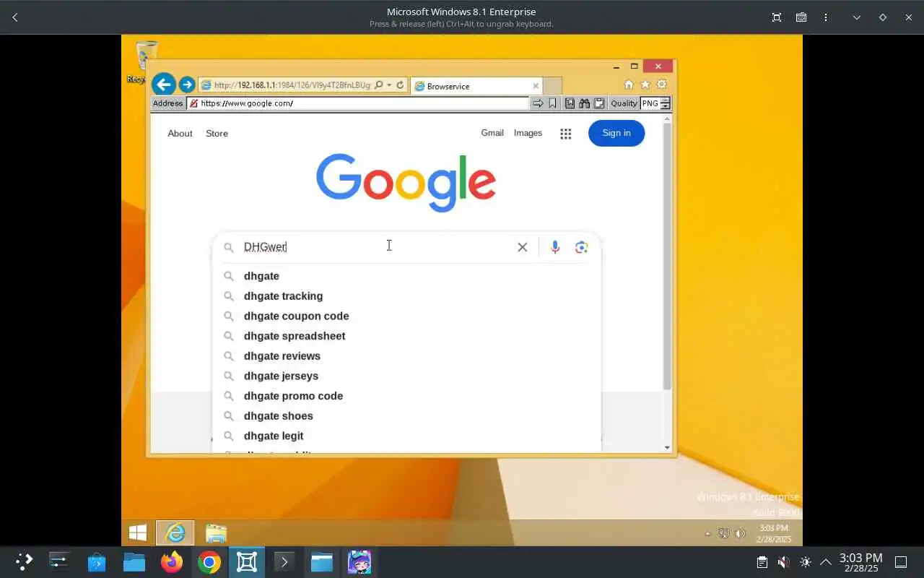The height and width of the screenshot is (578, 924).
Task: Open Firefox from the host taskbar
Action: (x=172, y=562)
